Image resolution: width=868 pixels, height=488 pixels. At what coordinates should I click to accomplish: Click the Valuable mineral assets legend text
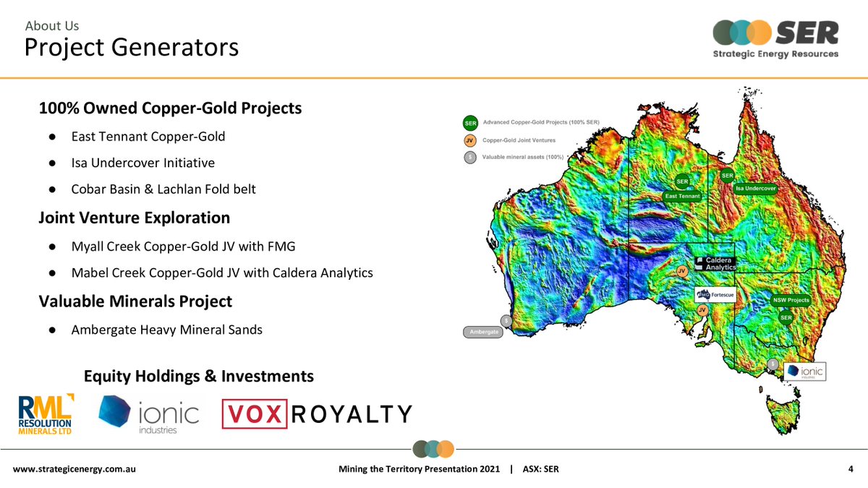[x=523, y=157]
